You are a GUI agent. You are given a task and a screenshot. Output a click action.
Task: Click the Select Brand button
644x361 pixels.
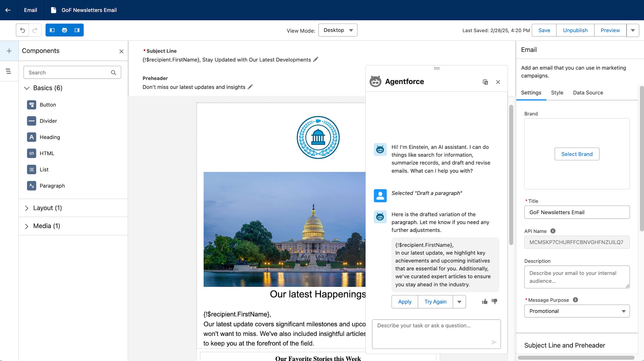coord(577,154)
